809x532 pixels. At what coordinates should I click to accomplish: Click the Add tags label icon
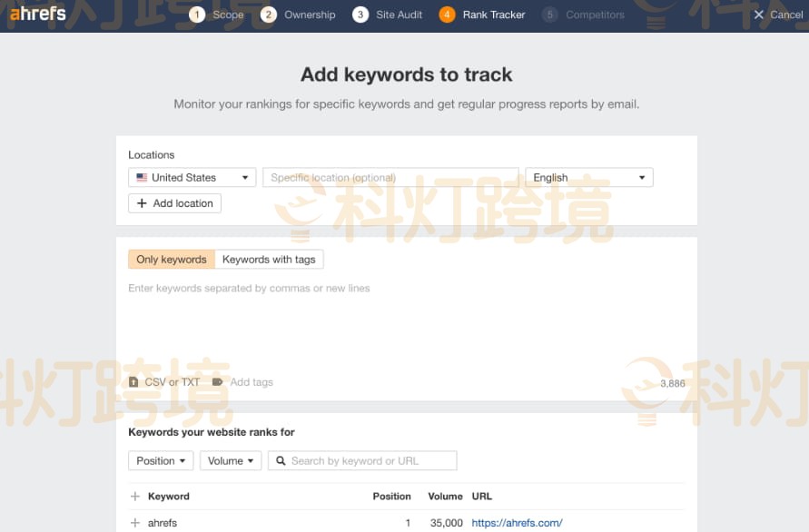coord(218,382)
